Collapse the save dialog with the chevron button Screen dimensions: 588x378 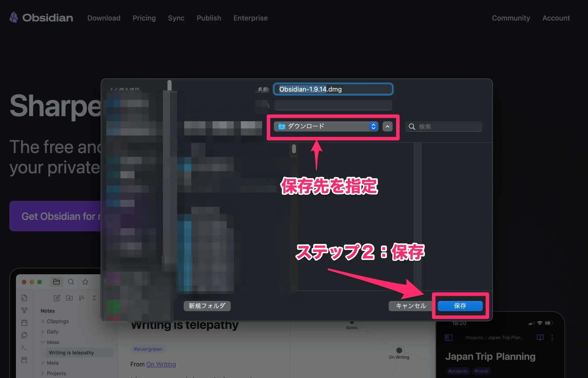tap(387, 126)
